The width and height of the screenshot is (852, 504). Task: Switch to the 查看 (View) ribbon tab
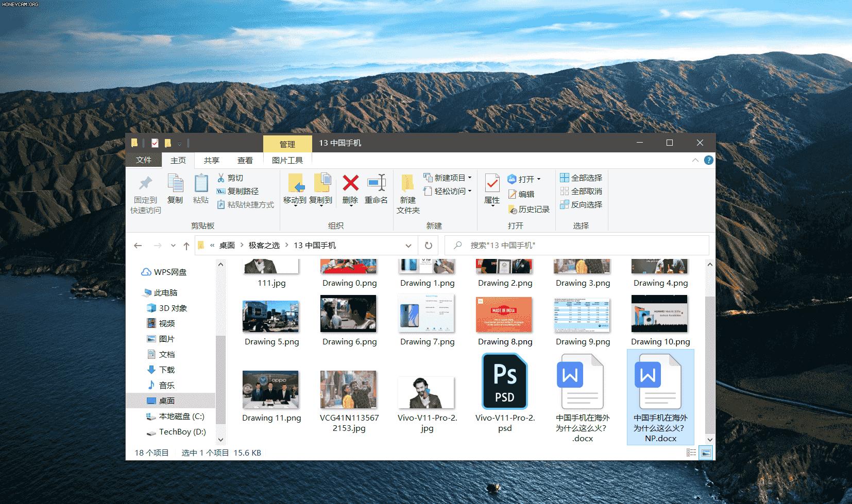click(x=245, y=160)
